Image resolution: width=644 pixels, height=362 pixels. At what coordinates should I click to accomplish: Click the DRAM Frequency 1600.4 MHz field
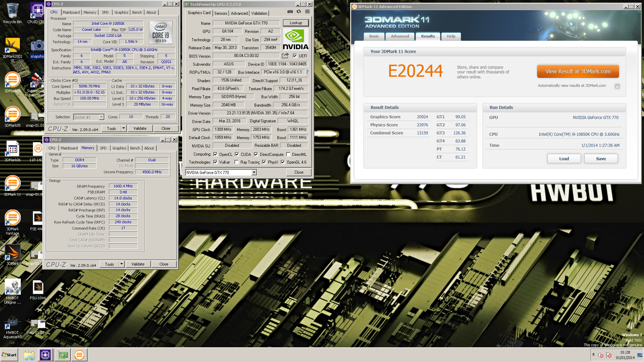coord(123,186)
